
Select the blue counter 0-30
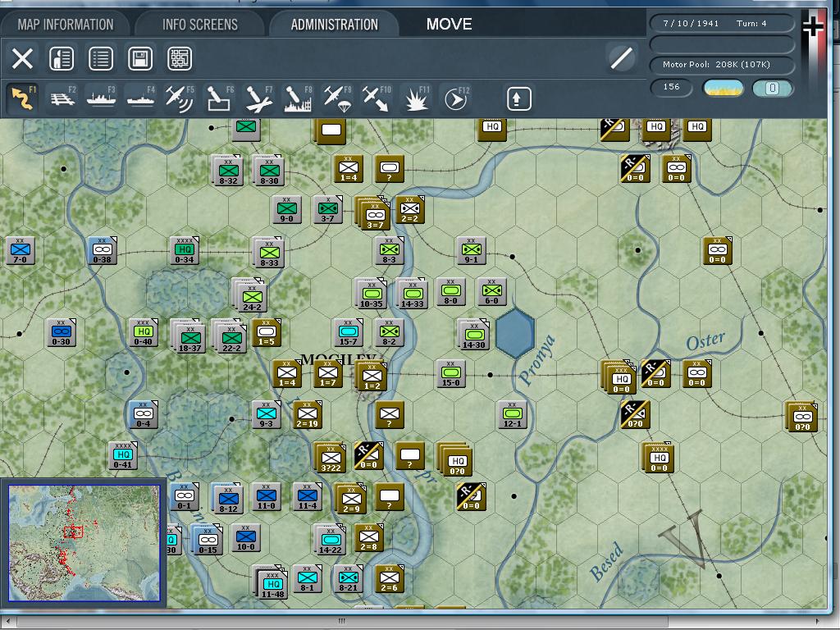coord(61,332)
